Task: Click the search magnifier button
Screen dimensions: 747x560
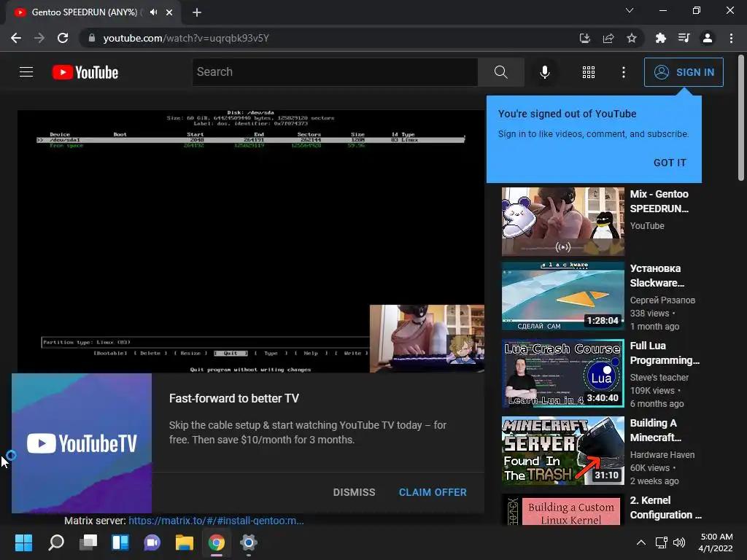Action: click(x=500, y=72)
